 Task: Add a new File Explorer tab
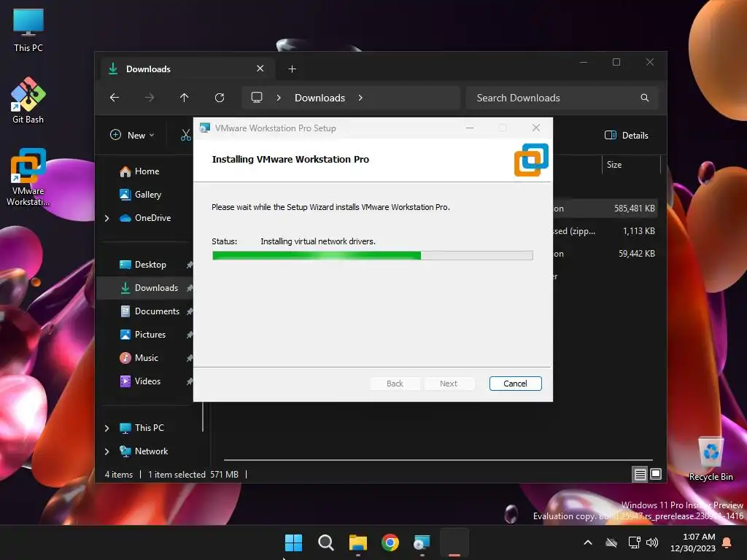tap(292, 69)
